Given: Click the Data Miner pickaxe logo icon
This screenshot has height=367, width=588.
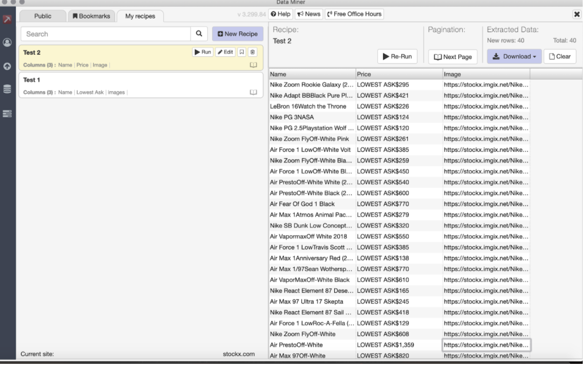Looking at the screenshot, I should 7,20.
